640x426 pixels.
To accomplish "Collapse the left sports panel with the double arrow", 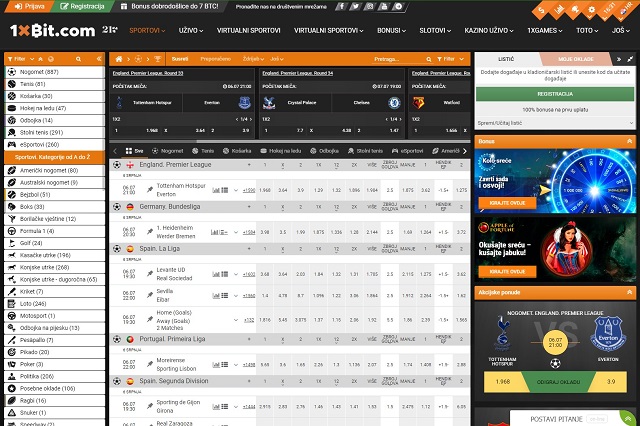I will (99, 59).
